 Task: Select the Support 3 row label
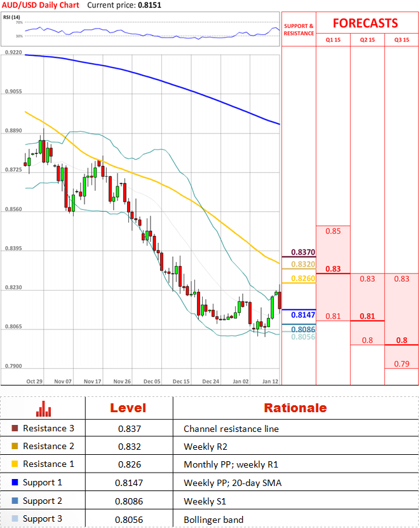(x=43, y=519)
